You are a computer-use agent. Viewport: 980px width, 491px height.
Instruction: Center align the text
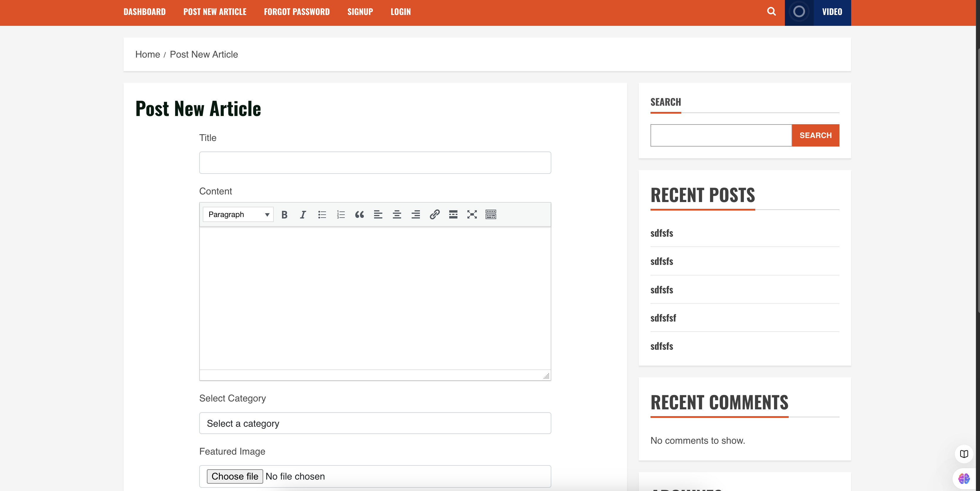[397, 215]
